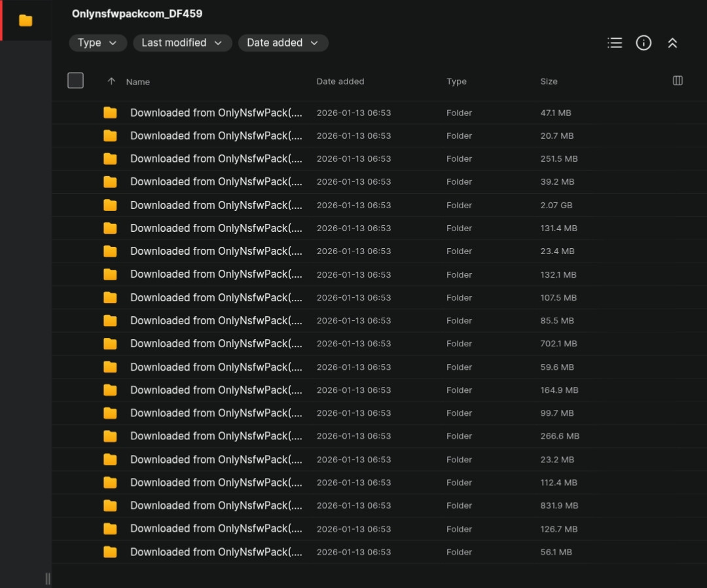Screen dimensions: 707x588
Task: Open the yellow folder sidebar icon
Action: pyautogui.click(x=26, y=20)
